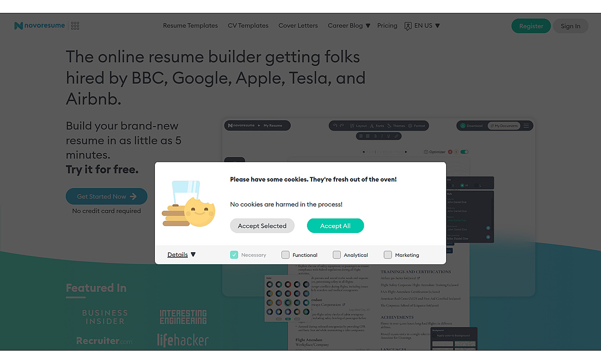Viewport: 601px width, 364px height.
Task: Open the apps grid icon beside logo
Action: coord(75,26)
